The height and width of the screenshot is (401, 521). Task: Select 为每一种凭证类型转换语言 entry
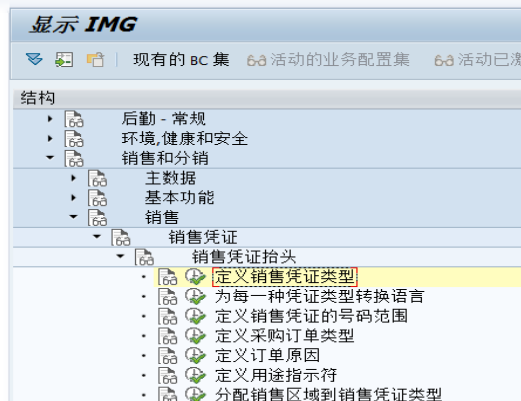point(319,296)
